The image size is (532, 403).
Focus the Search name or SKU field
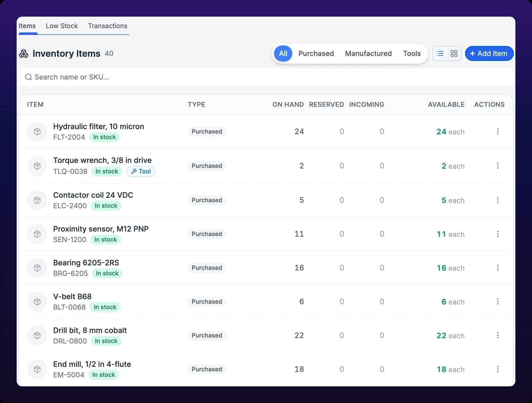266,77
